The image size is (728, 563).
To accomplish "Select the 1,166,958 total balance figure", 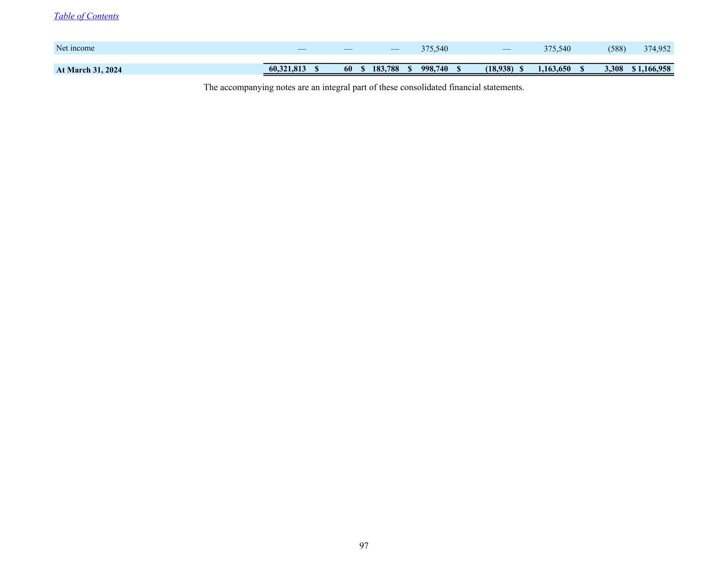I will (654, 69).
